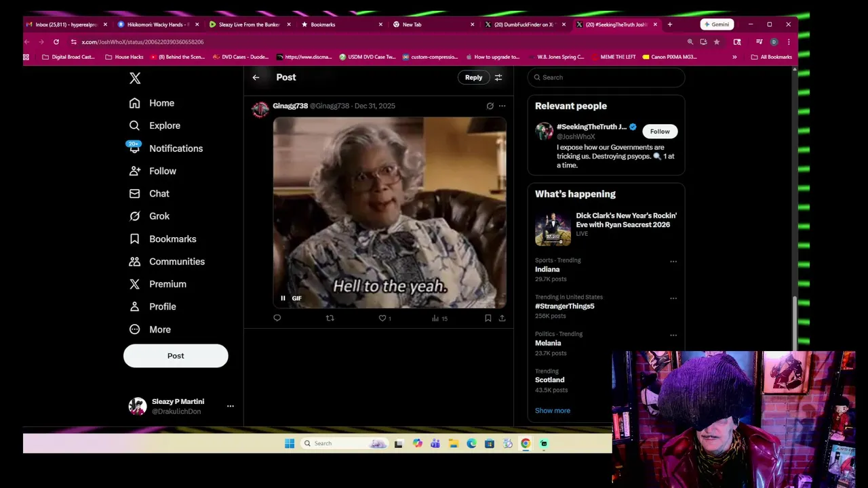Viewport: 868px width, 488px height.
Task: Open the Scotland trending topic
Action: 549,380
